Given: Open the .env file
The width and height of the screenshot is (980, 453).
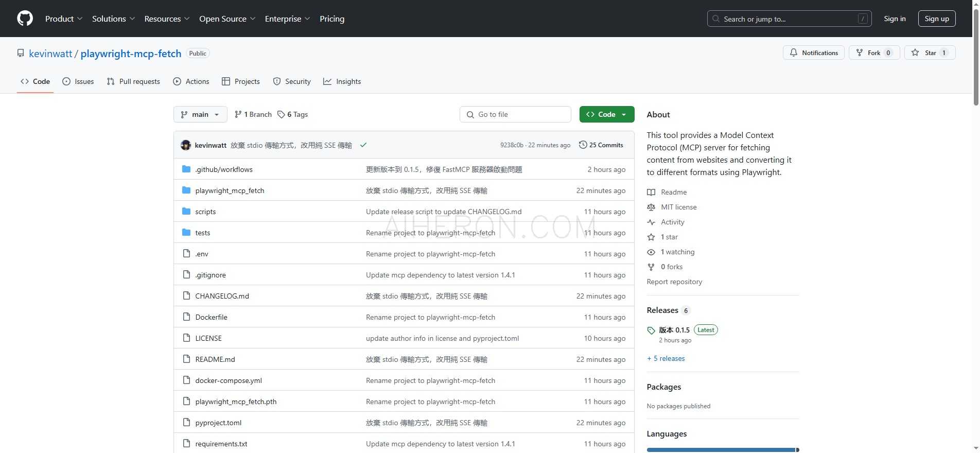Looking at the screenshot, I should click(202, 254).
